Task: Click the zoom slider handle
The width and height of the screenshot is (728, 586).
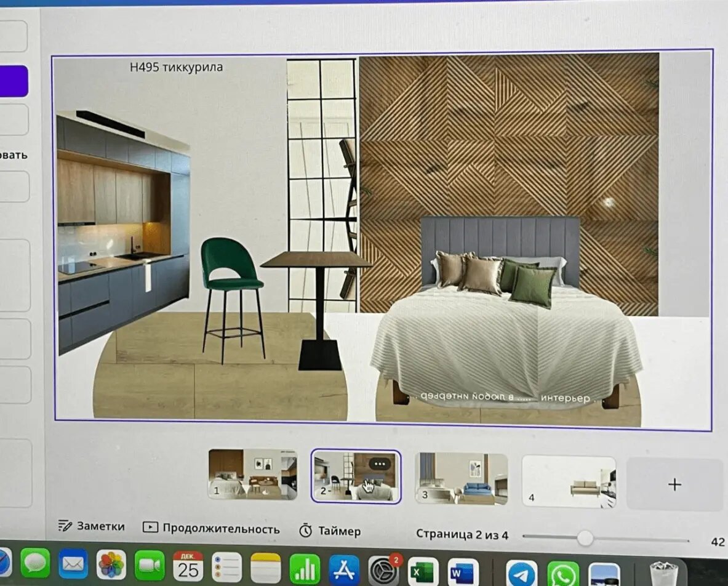Action: [x=585, y=538]
